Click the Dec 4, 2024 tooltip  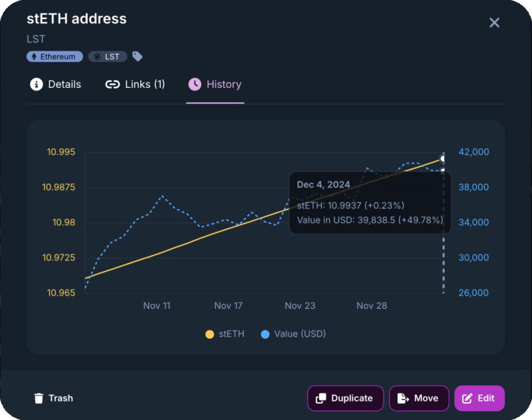point(370,202)
